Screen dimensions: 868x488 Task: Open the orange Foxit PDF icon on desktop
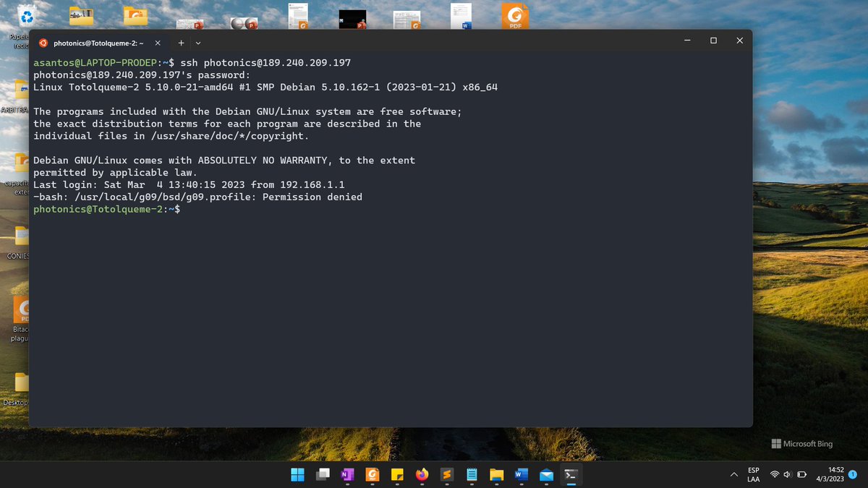tap(515, 15)
